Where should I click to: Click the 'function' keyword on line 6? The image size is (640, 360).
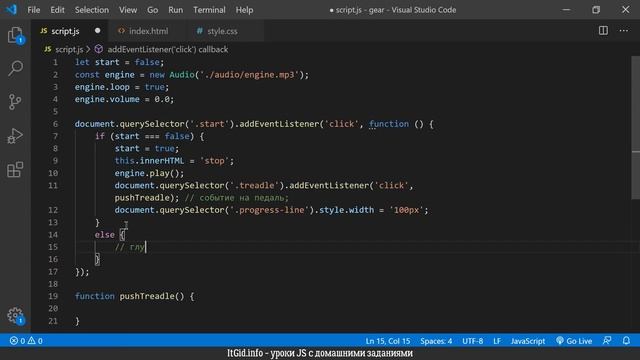[389, 124]
